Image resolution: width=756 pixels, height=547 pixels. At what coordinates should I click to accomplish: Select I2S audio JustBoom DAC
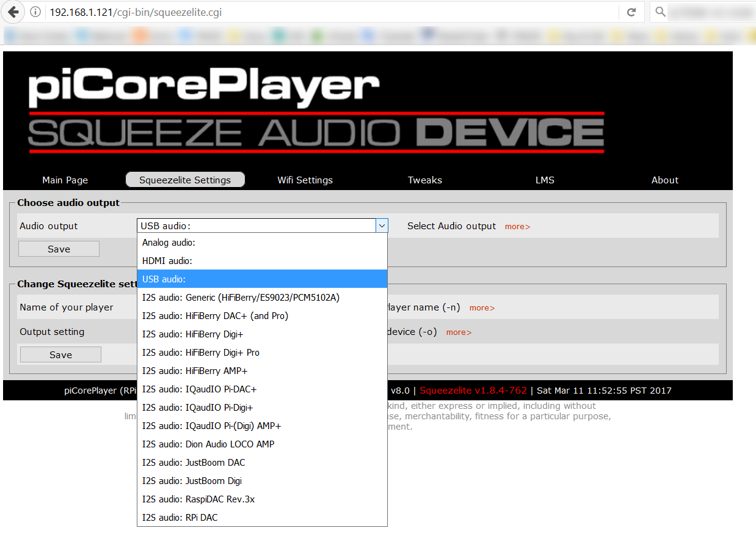pos(262,463)
